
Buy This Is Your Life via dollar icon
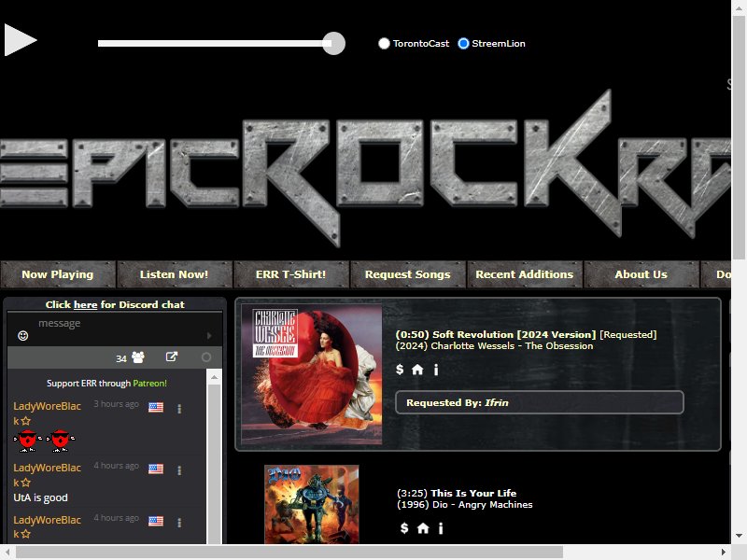pos(404,527)
